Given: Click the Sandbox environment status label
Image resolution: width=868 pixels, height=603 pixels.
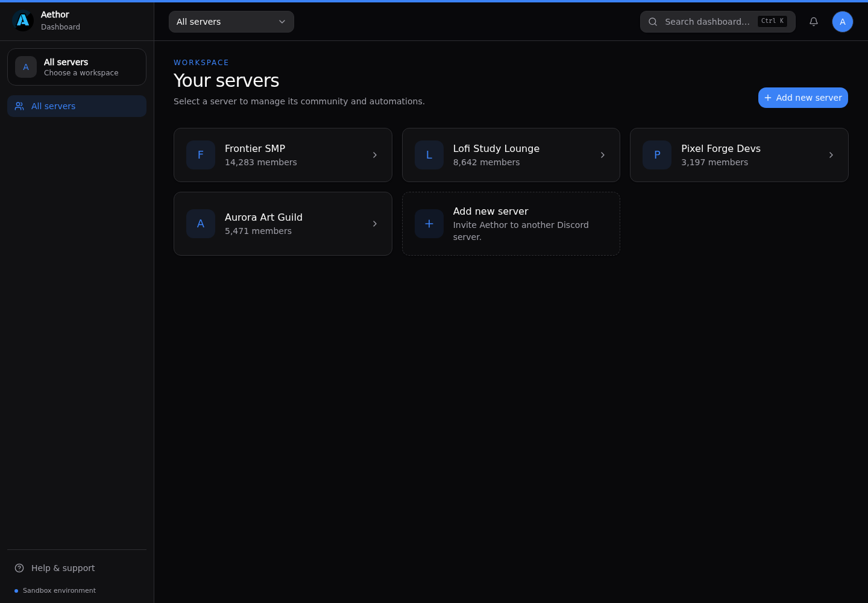Looking at the screenshot, I should pos(59,590).
